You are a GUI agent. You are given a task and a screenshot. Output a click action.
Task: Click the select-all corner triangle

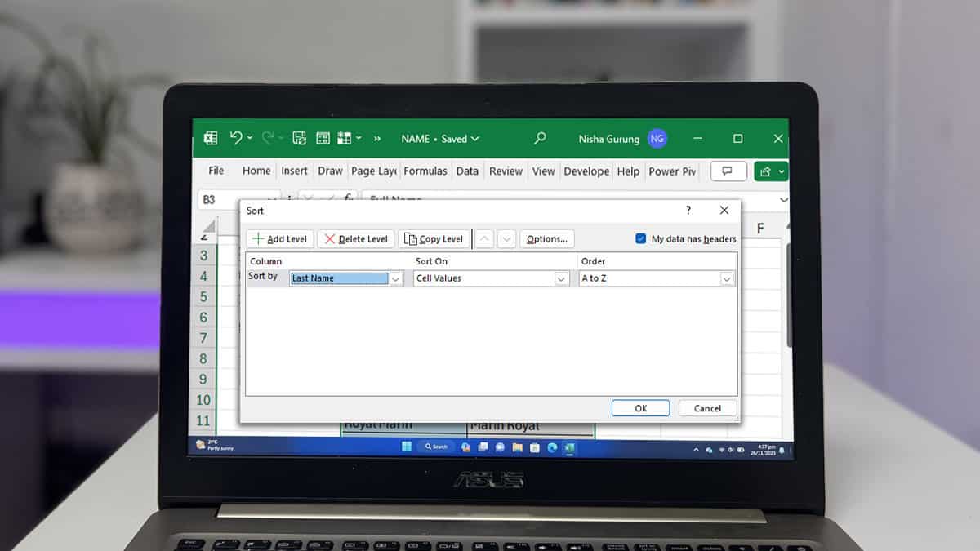coord(208,225)
